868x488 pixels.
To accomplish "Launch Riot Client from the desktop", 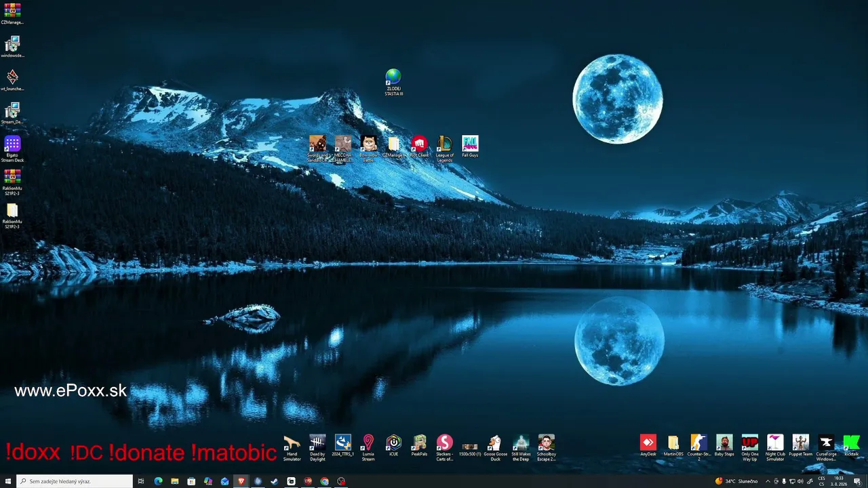I will tap(419, 146).
